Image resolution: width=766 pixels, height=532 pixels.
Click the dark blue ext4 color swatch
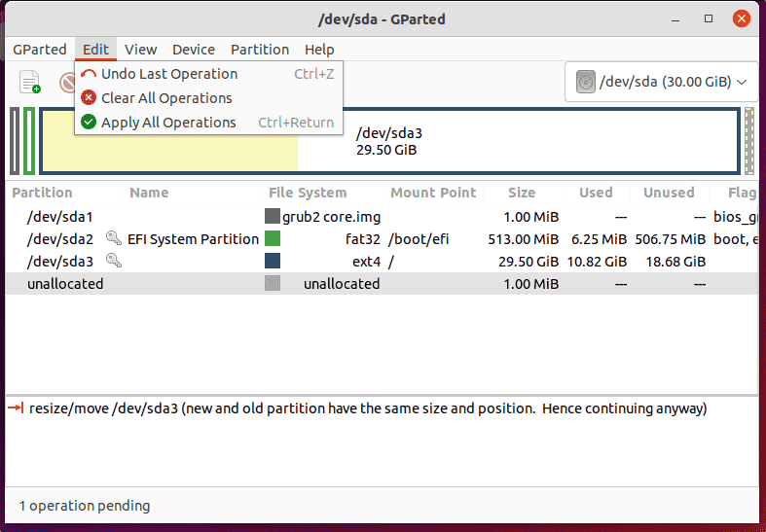pyautogui.click(x=273, y=261)
